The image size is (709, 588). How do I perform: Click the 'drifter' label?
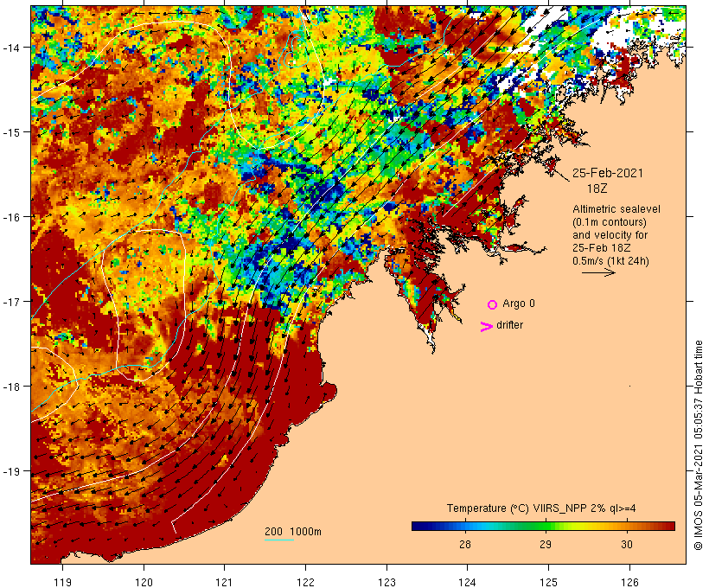coord(509,325)
